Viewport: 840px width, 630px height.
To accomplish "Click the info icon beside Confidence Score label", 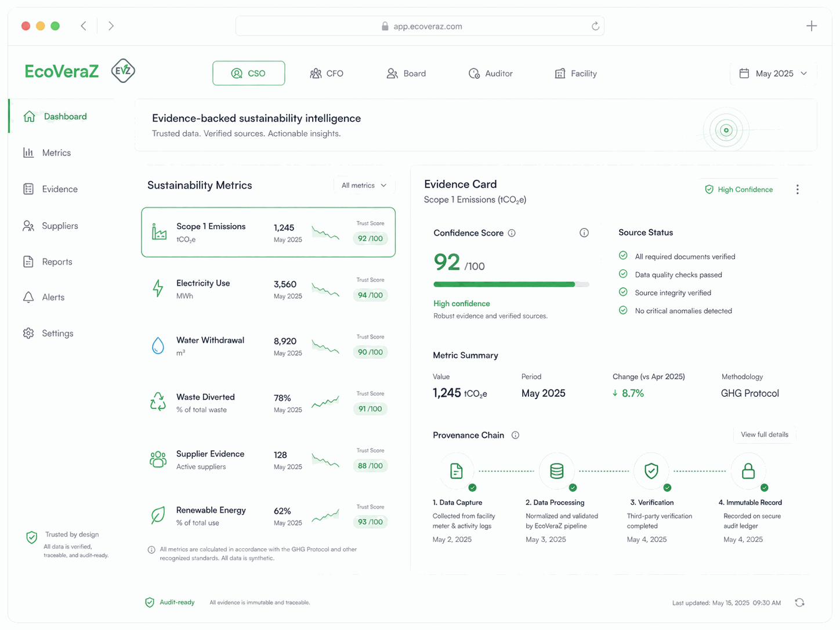I will coord(512,233).
